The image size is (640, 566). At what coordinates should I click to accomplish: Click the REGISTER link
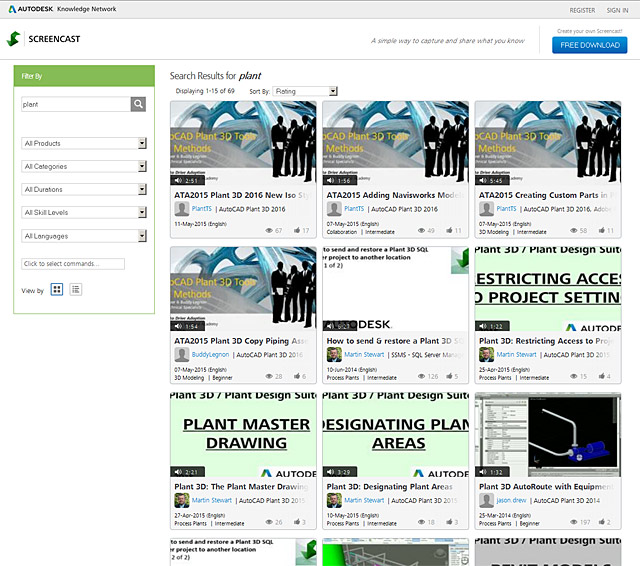582,10
